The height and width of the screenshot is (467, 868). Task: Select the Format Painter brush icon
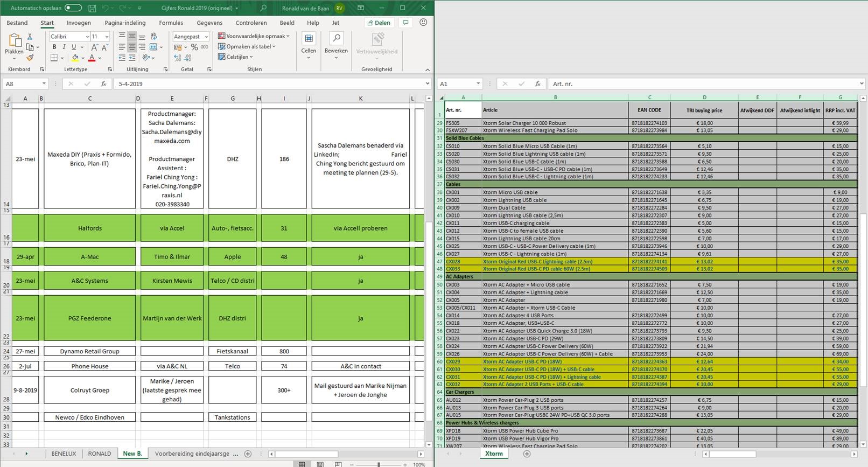click(30, 58)
